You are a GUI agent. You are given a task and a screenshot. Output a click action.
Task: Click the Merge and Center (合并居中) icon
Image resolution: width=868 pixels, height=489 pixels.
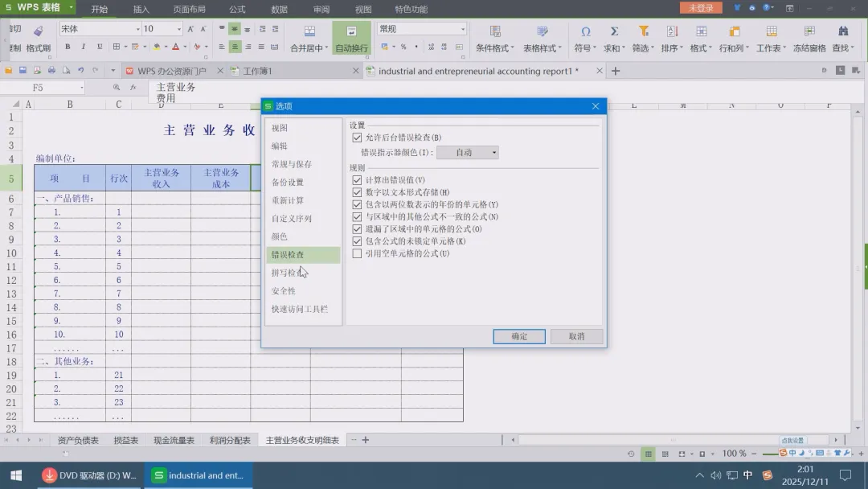[x=309, y=32]
